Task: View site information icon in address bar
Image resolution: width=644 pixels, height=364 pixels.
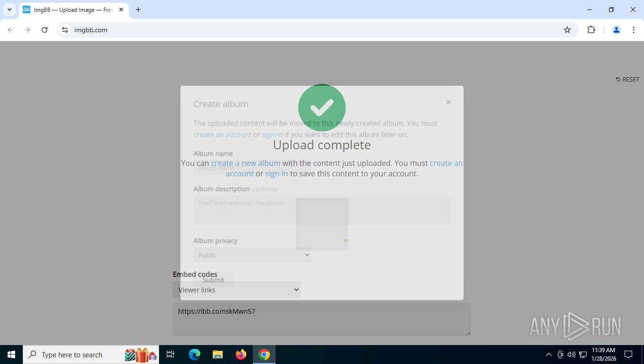Action: tap(65, 30)
